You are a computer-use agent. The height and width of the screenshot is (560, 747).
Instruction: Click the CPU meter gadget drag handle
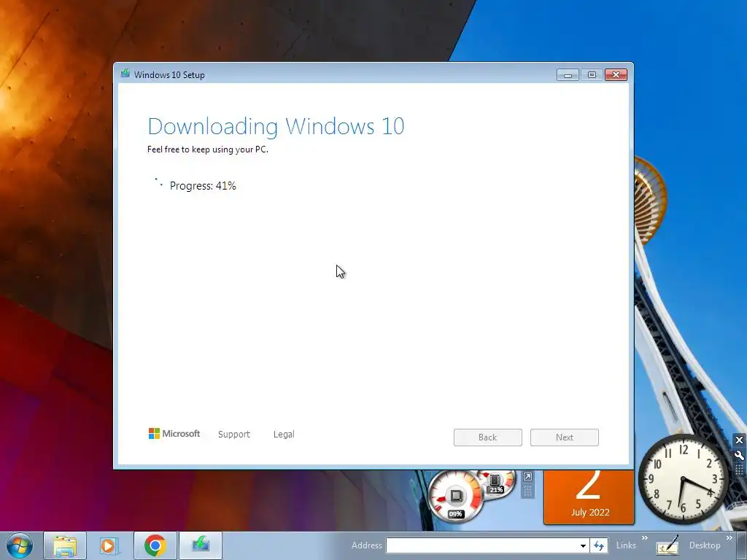pos(527,491)
